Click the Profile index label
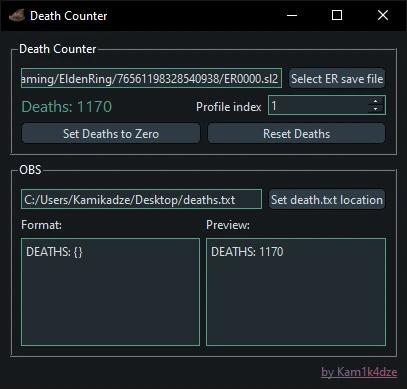Screen dimensions: 407x389 click(x=229, y=107)
